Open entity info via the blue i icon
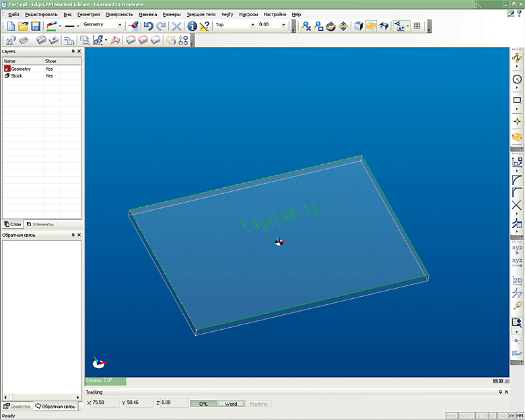The height and width of the screenshot is (420, 525). tap(192, 26)
